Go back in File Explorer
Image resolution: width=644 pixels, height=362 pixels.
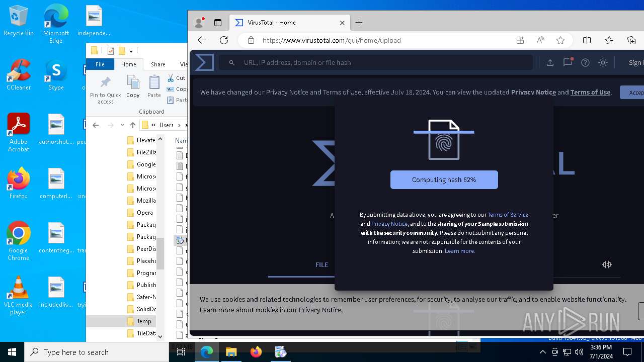pos(96,125)
